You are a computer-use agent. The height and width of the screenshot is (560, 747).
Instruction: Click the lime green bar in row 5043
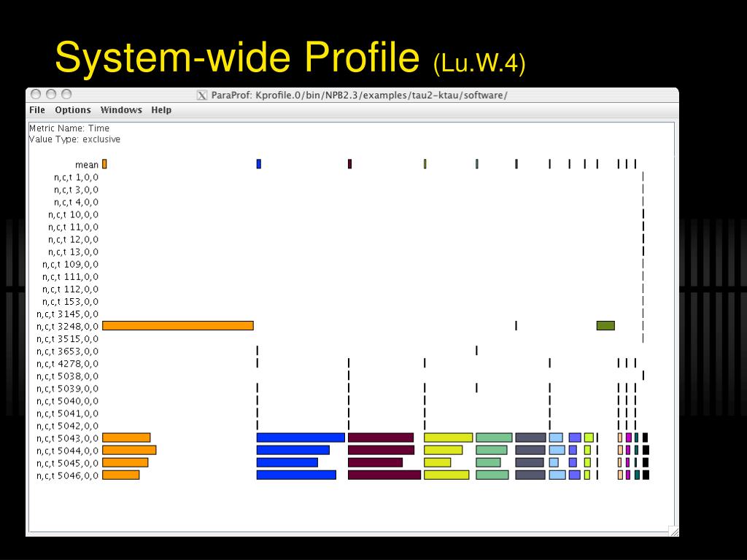[x=589, y=437]
